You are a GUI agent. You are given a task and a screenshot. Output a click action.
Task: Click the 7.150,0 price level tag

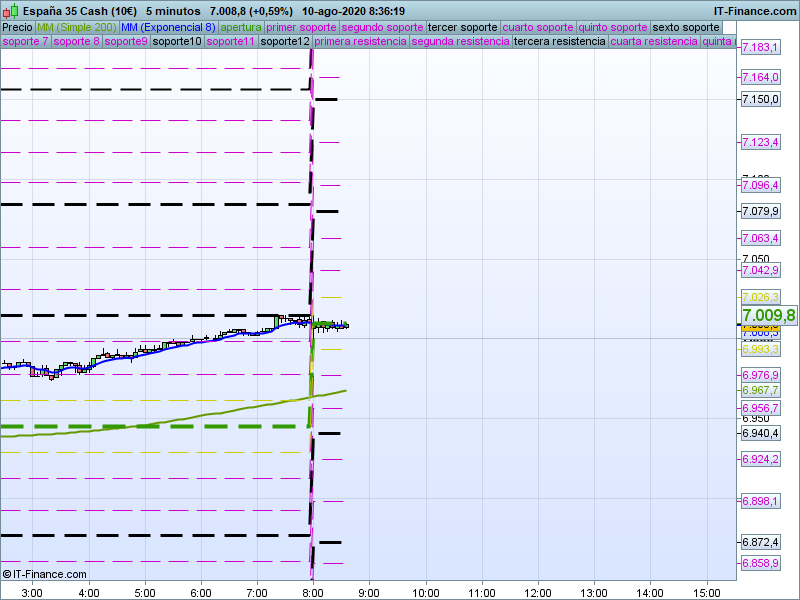pyautogui.click(x=760, y=99)
